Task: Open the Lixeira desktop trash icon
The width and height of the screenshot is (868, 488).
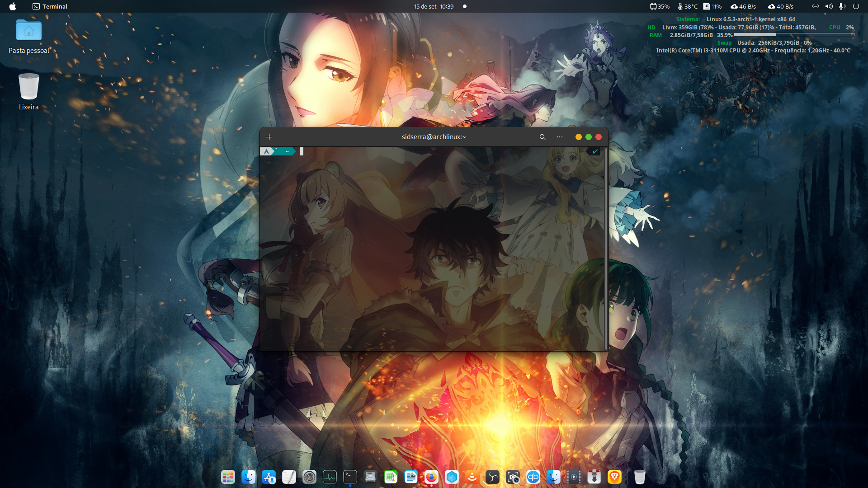Action: pyautogui.click(x=28, y=92)
